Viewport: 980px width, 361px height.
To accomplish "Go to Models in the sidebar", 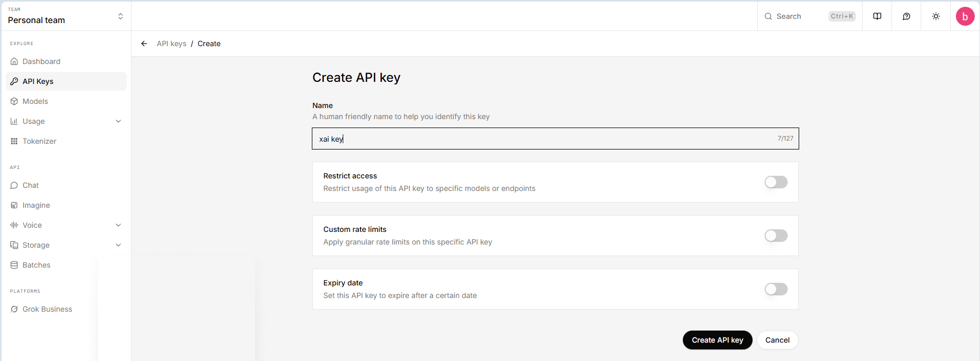I will (35, 101).
